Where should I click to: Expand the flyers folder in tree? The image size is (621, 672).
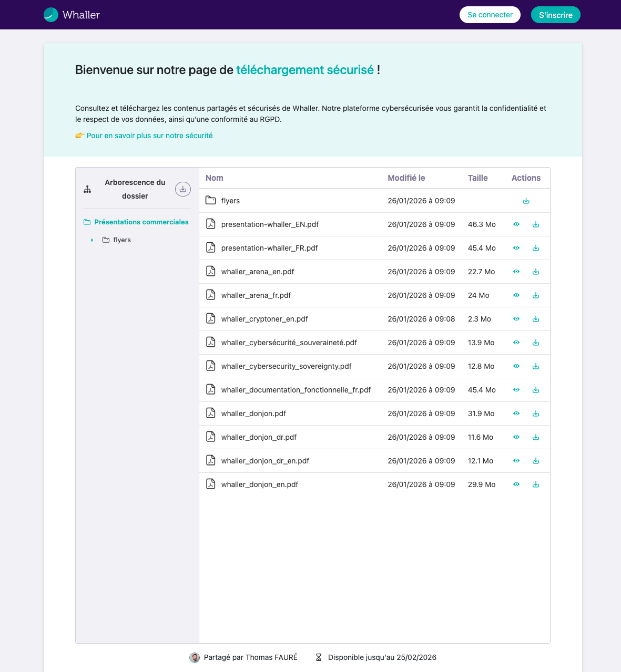[x=92, y=240]
